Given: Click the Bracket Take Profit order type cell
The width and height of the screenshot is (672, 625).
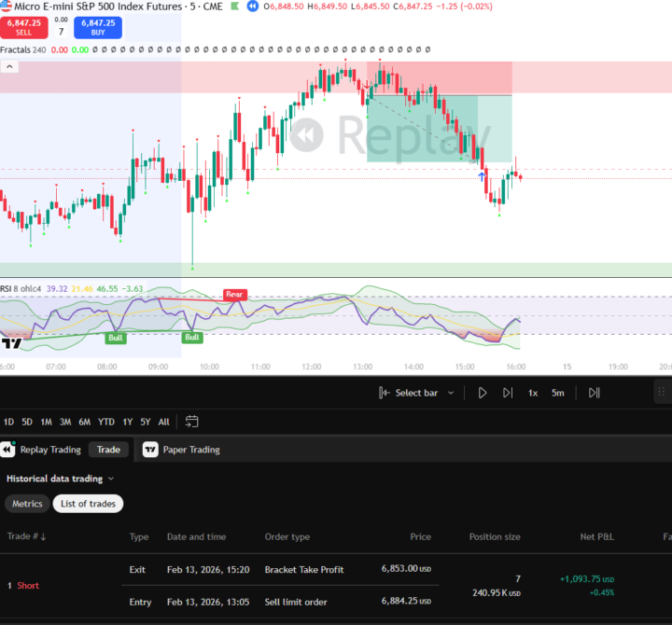Looking at the screenshot, I should [x=304, y=570].
